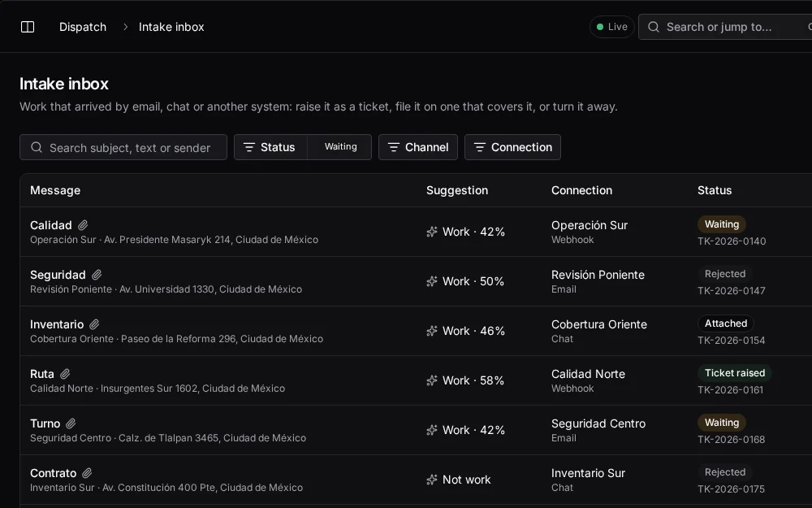
Task: Click the sparkle icon beside Not work
Action: (x=432, y=480)
